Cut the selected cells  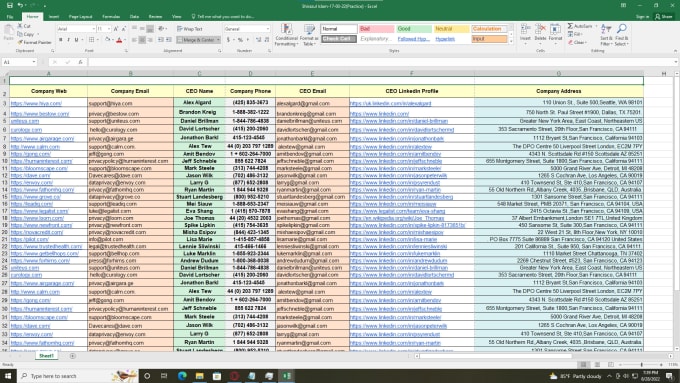pyautogui.click(x=24, y=26)
